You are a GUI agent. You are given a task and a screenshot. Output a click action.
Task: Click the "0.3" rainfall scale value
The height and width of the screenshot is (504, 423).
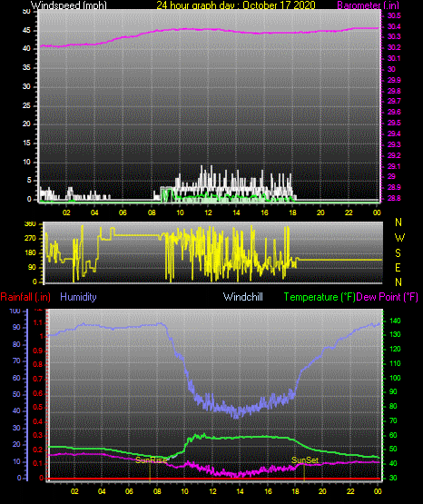(38, 436)
